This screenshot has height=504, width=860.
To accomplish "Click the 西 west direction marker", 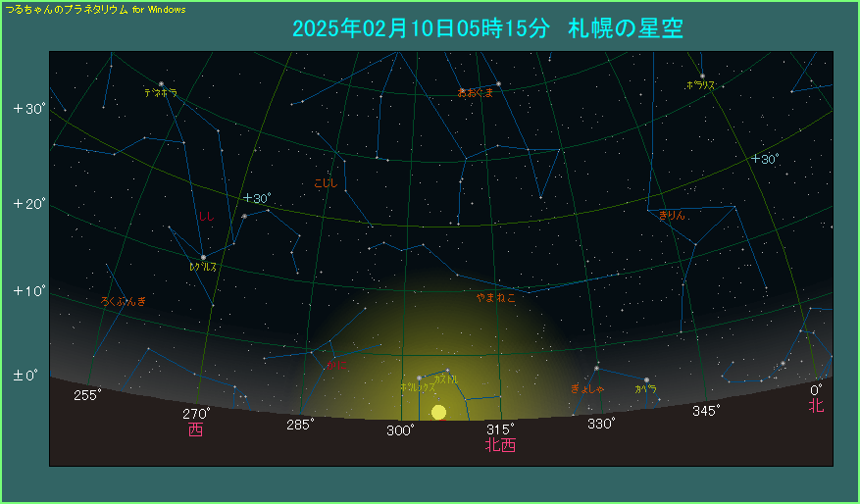I will click(x=196, y=430).
